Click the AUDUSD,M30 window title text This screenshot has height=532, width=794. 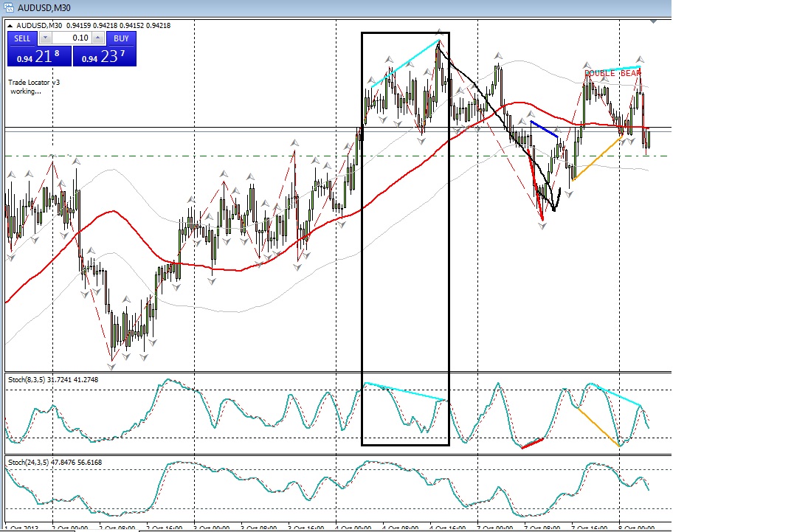44,7
